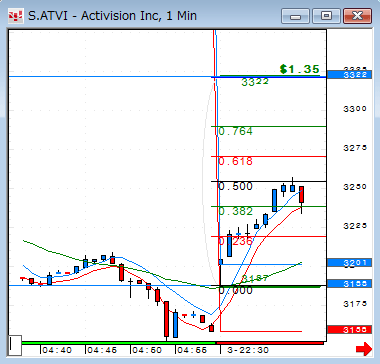Select the 0.236 Fibonacci level label
This screenshot has width=380, height=364.
tap(236, 241)
